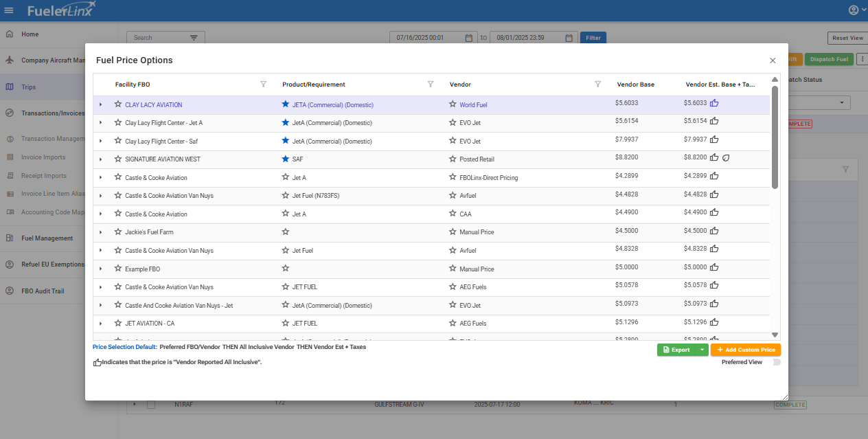
Task: Expand the CLAY LACY AVIATION row
Action: 100,104
